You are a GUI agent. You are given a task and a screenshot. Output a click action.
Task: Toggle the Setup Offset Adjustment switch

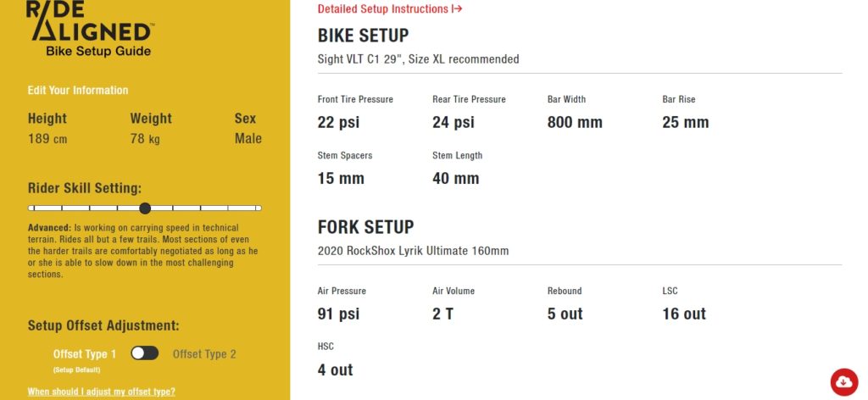point(144,353)
